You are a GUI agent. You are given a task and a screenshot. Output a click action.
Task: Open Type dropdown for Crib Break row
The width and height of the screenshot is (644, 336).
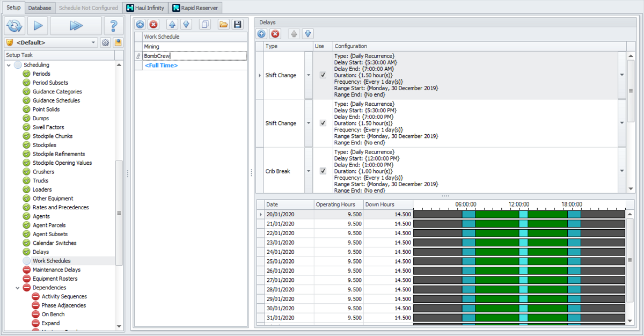[x=309, y=171]
